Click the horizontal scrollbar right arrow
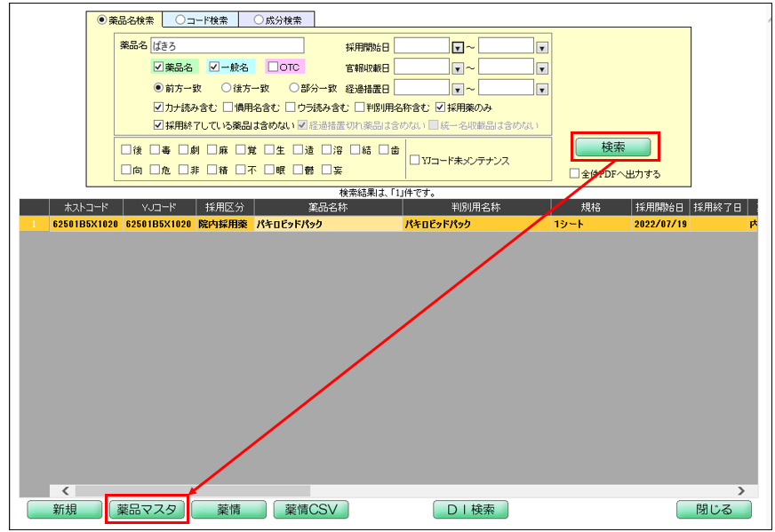 [741, 490]
